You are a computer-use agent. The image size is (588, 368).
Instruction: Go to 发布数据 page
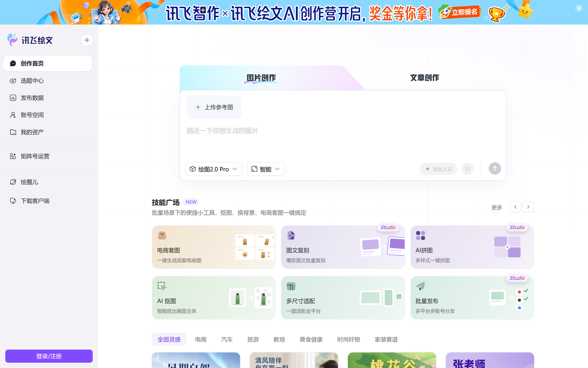pos(48,98)
